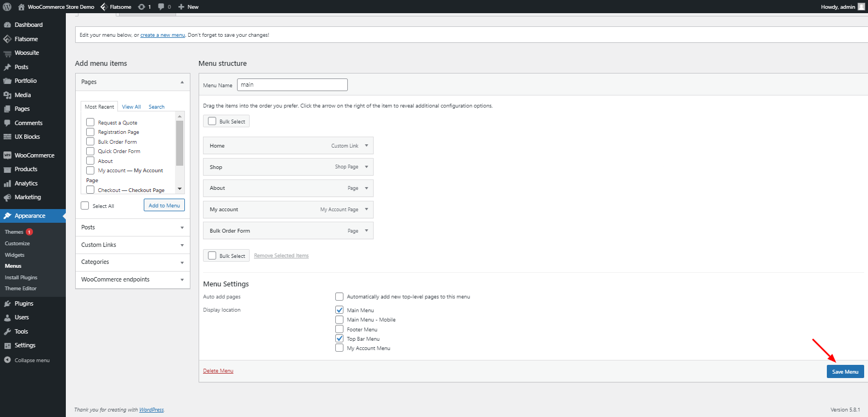Expand the Categories panel
The image size is (868, 417).
click(x=182, y=262)
